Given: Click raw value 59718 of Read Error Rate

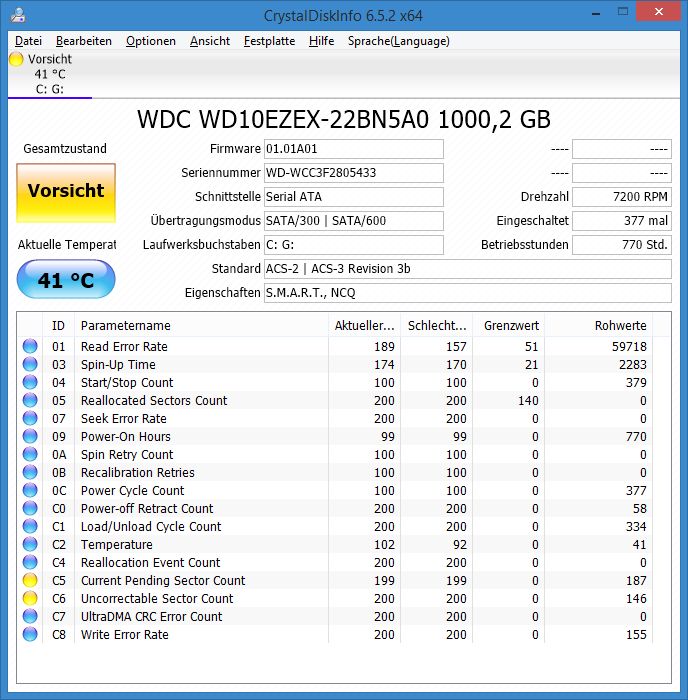Looking at the screenshot, I should click(629, 346).
